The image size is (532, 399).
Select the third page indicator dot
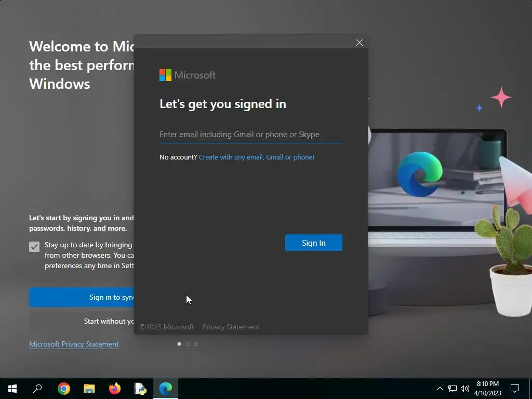[196, 344]
